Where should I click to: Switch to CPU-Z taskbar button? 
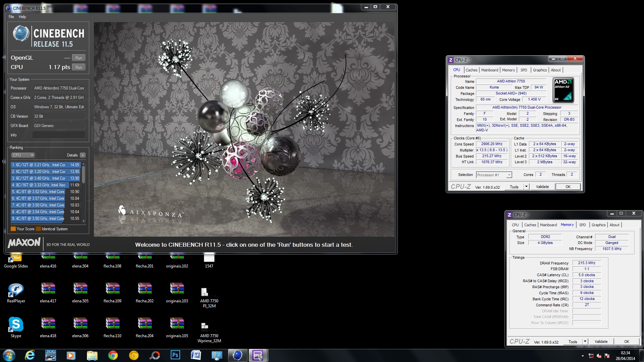point(258,355)
